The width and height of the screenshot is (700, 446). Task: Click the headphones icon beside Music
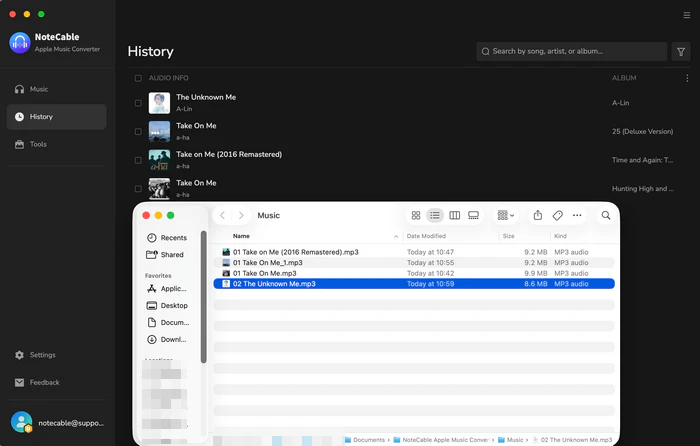tap(19, 89)
